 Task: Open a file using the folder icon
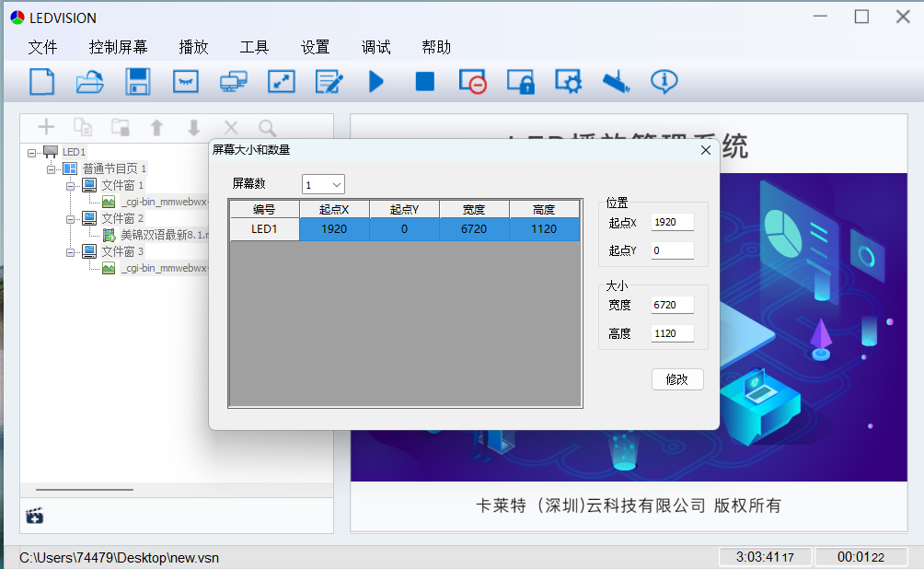point(90,82)
